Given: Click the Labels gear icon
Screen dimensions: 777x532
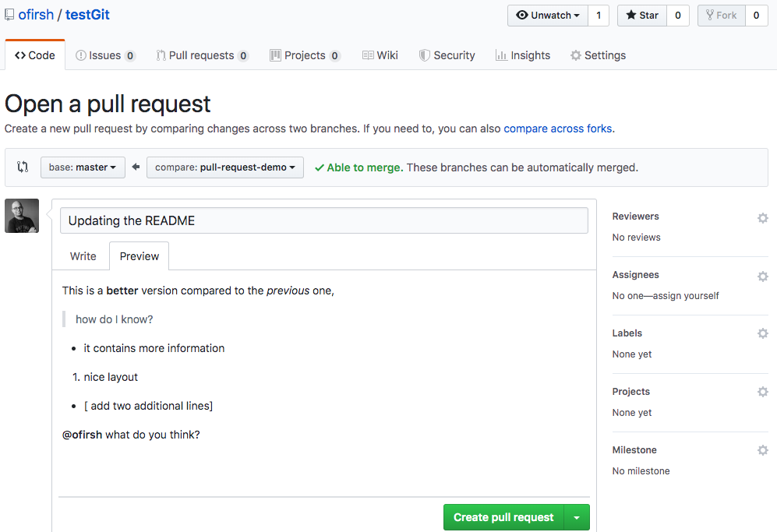Looking at the screenshot, I should click(762, 334).
